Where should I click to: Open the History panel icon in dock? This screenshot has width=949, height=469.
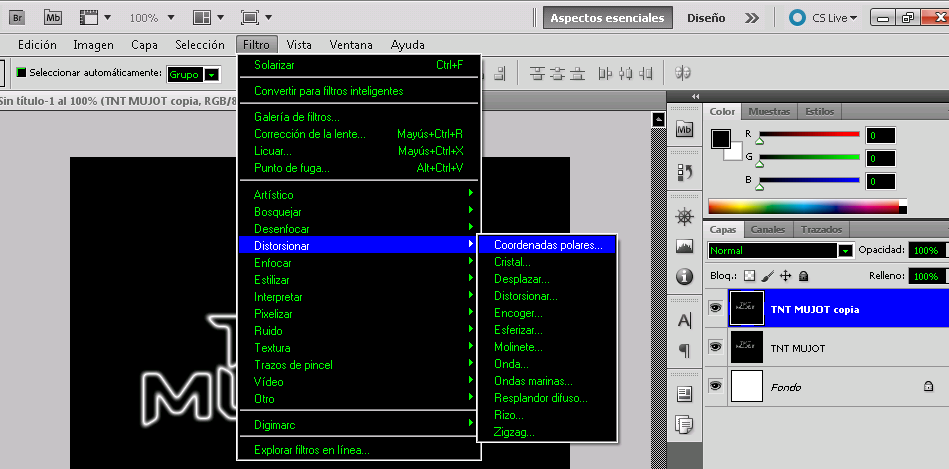tap(685, 172)
